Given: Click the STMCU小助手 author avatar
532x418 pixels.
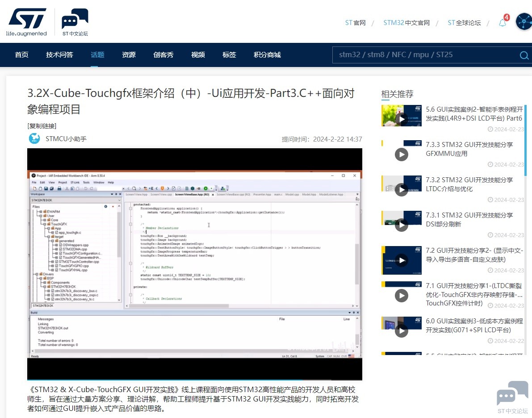Looking at the screenshot, I should tap(34, 138).
